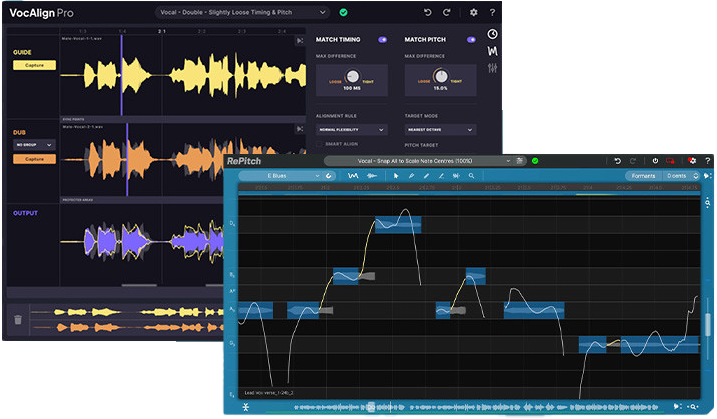
Task: Open RePitch preset manager icon
Action: tap(520, 161)
